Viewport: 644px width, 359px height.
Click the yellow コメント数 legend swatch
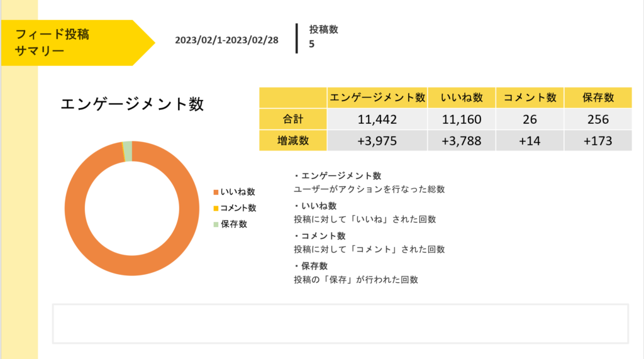pos(216,208)
